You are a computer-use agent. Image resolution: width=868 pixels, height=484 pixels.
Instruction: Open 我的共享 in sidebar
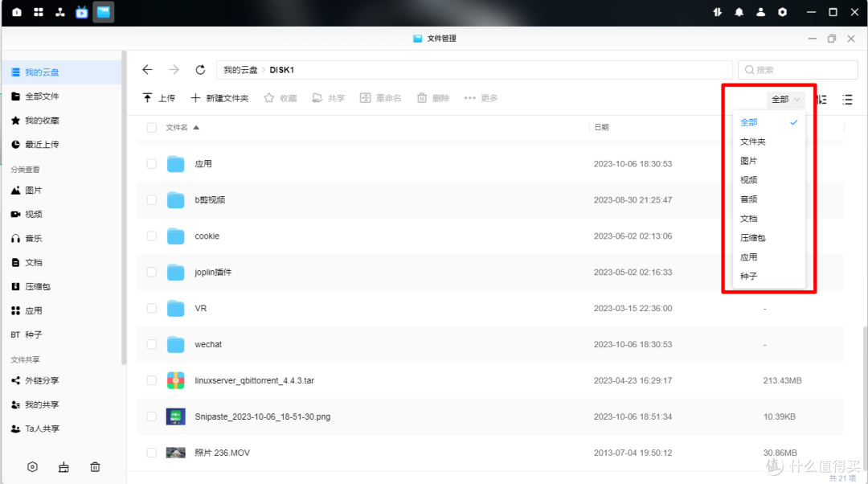[x=62, y=405]
